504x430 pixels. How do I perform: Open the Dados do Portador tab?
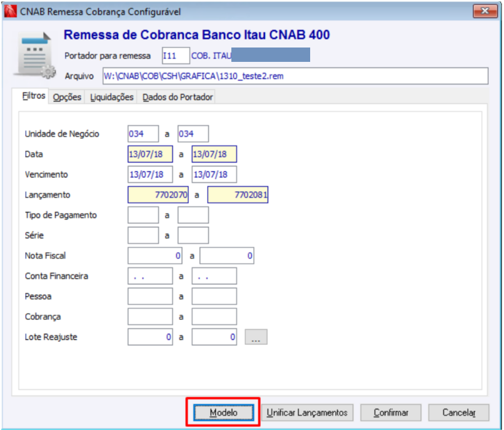178,97
